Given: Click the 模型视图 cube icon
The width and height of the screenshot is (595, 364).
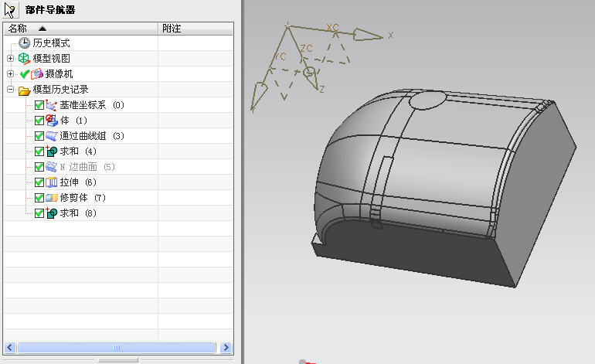Looking at the screenshot, I should pyautogui.click(x=24, y=59).
